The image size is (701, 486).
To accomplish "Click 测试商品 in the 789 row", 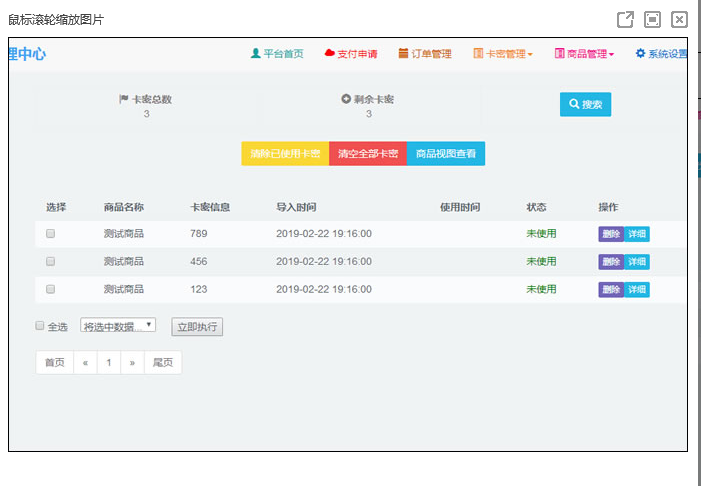I will pos(124,233).
